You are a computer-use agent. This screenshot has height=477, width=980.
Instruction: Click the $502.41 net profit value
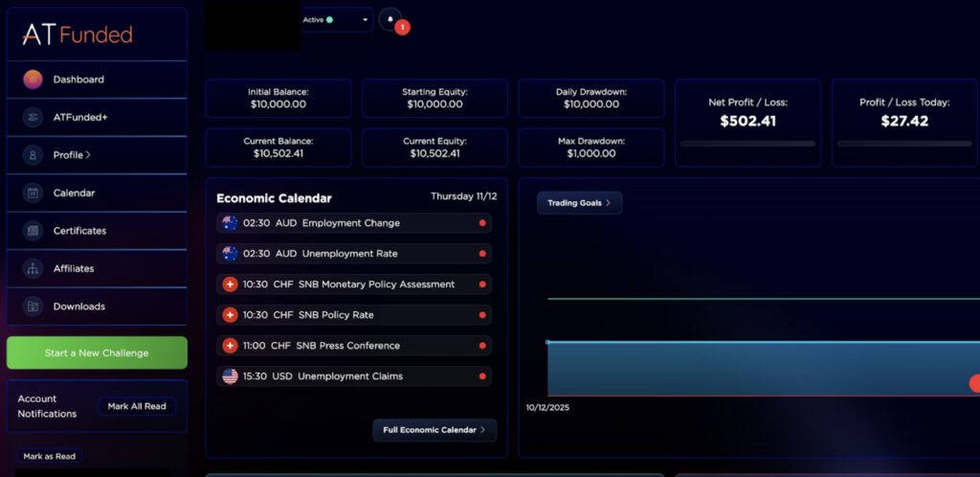tap(747, 122)
